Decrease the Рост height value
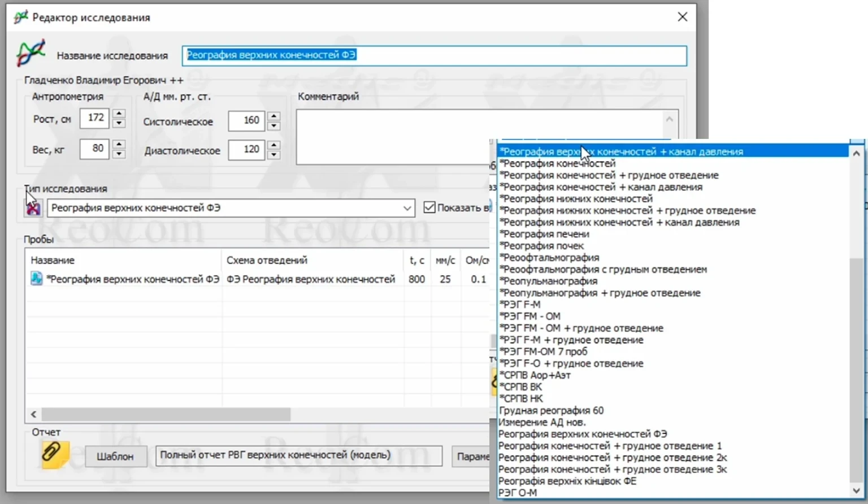868x504 pixels. pos(119,123)
